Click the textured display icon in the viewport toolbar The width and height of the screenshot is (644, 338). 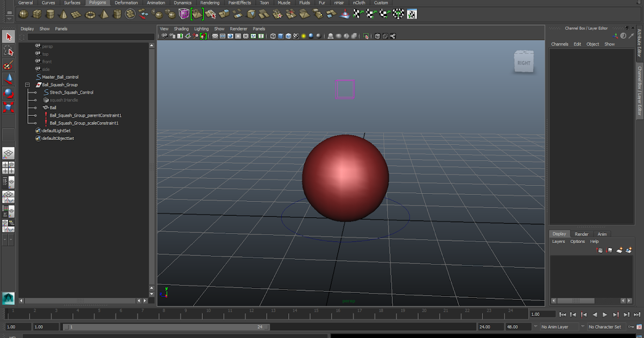pos(295,36)
